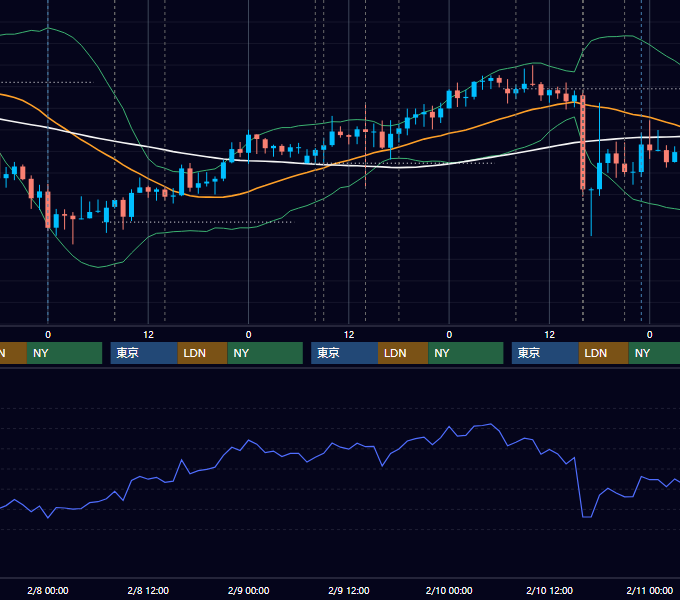Image resolution: width=680 pixels, height=600 pixels.
Task: Click the 2/10 12:00 date label
Action: pos(549,590)
